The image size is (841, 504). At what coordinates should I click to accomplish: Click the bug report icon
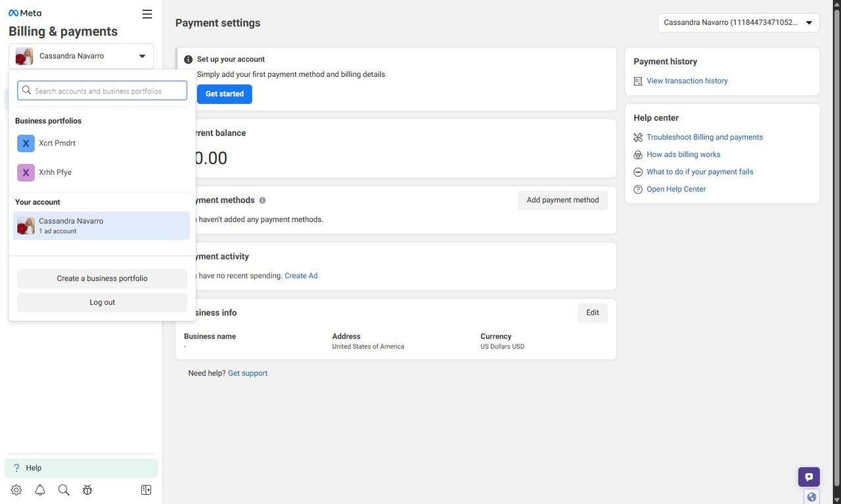[87, 490]
